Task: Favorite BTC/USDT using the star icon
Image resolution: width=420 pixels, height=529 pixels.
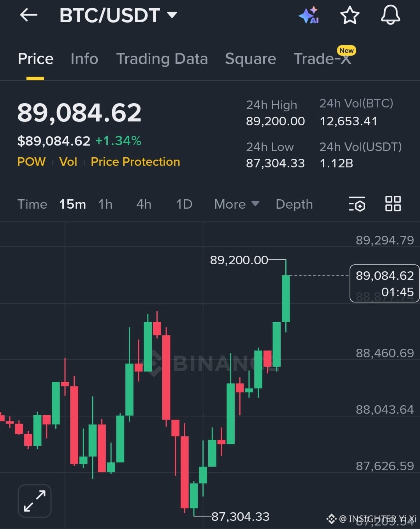Action: tap(350, 15)
